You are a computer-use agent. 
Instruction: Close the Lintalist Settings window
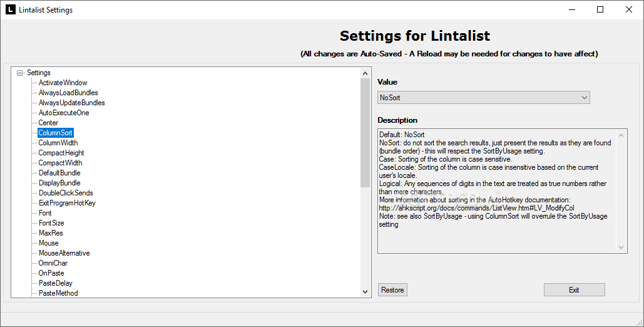pos(629,9)
